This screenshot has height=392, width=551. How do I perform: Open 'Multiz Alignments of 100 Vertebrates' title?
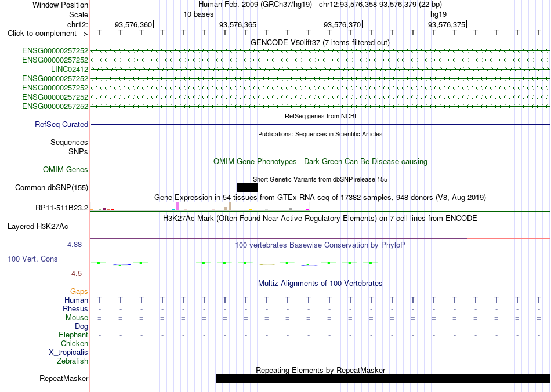tap(320, 284)
